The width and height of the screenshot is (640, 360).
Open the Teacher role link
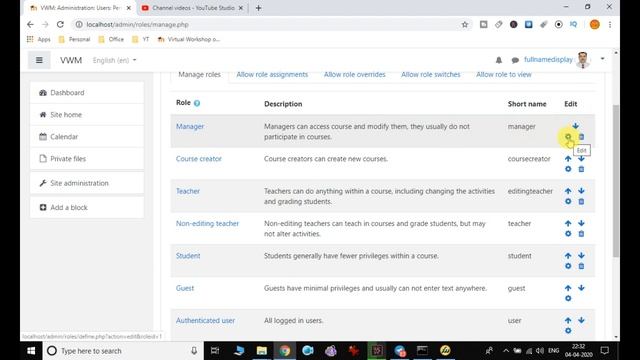(x=188, y=191)
